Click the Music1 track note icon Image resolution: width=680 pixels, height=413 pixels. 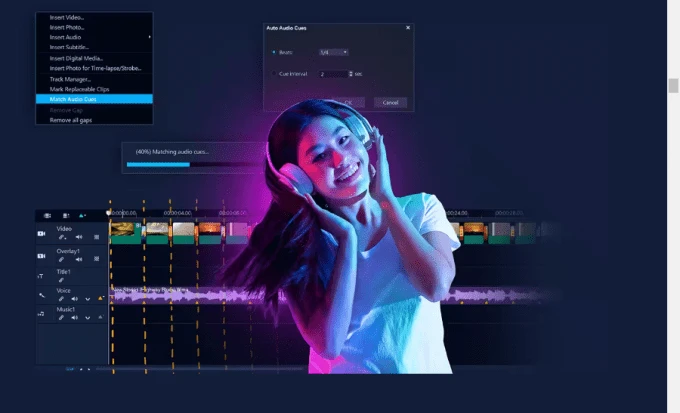coord(41,314)
